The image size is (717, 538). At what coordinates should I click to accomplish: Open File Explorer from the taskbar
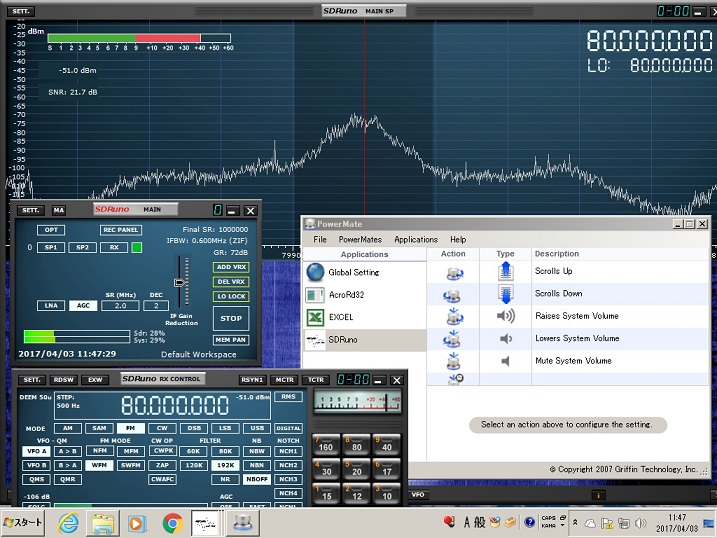point(103,523)
